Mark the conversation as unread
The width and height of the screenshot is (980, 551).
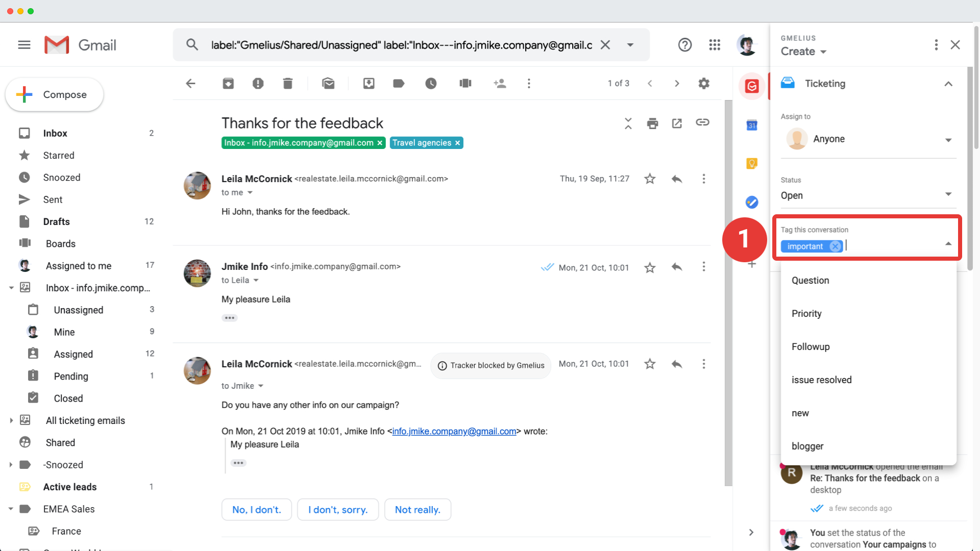click(x=328, y=83)
